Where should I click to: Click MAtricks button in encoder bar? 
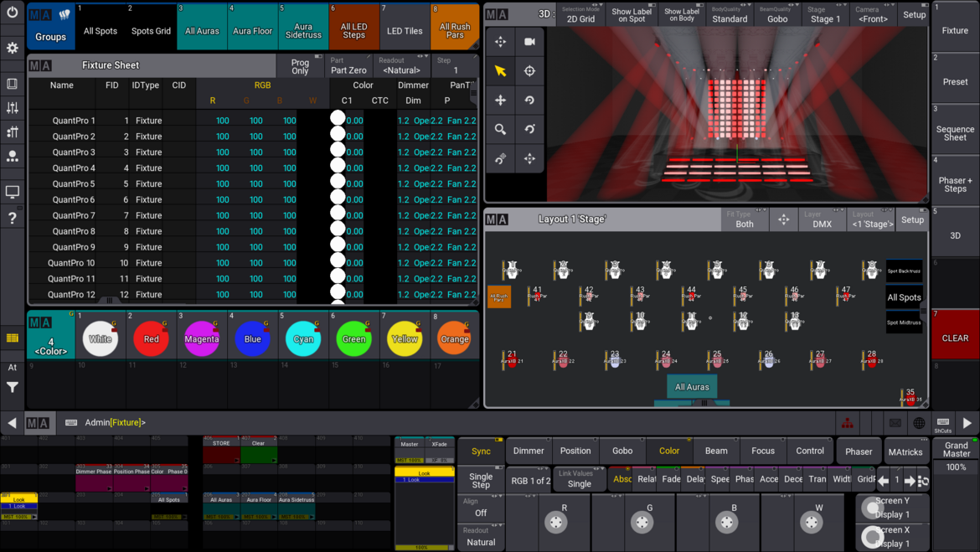(905, 451)
